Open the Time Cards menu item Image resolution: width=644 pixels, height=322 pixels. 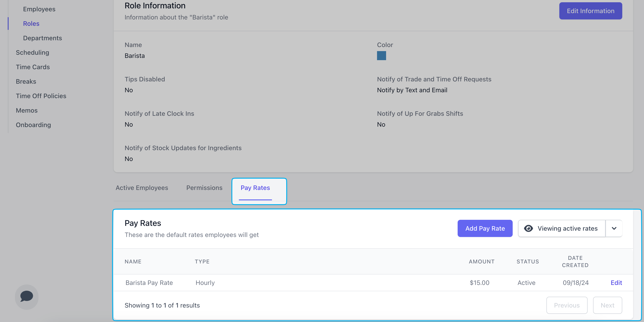pos(33,67)
